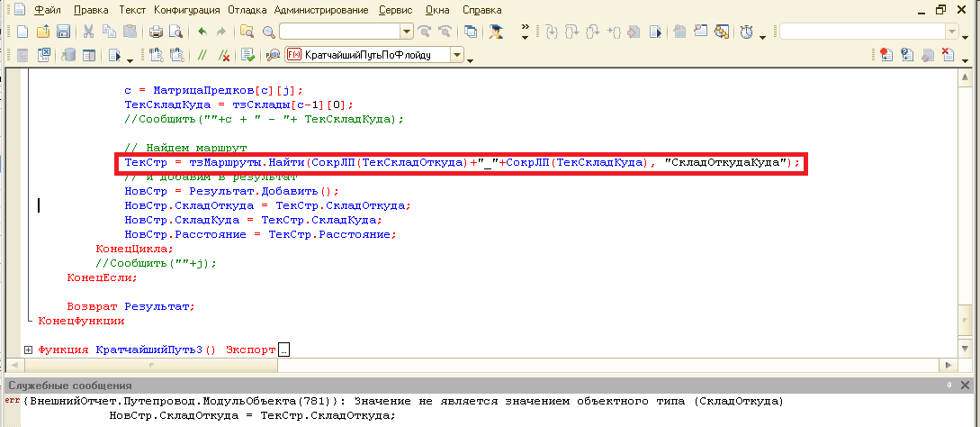This screenshot has width=980, height=427.
Task: Open the Правка menu
Action: 91,11
